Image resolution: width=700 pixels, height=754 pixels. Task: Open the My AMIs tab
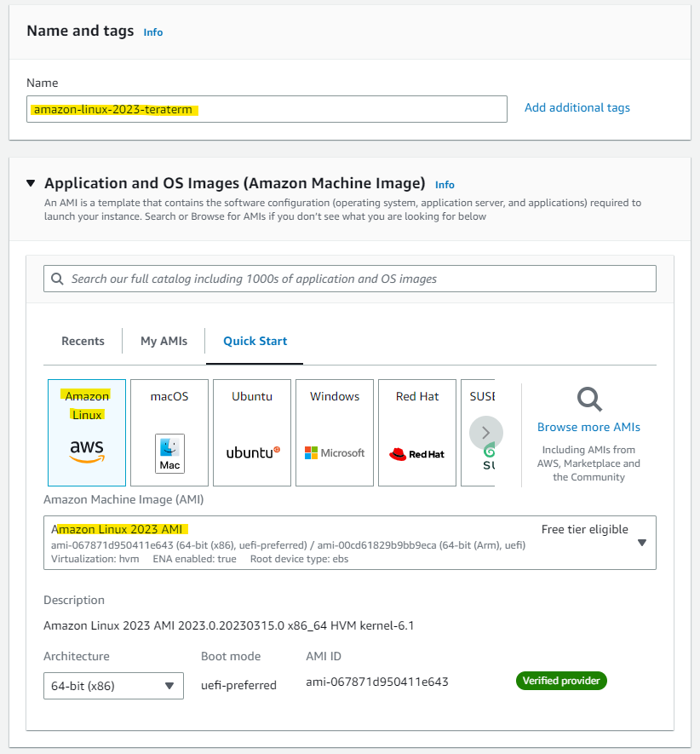point(164,340)
